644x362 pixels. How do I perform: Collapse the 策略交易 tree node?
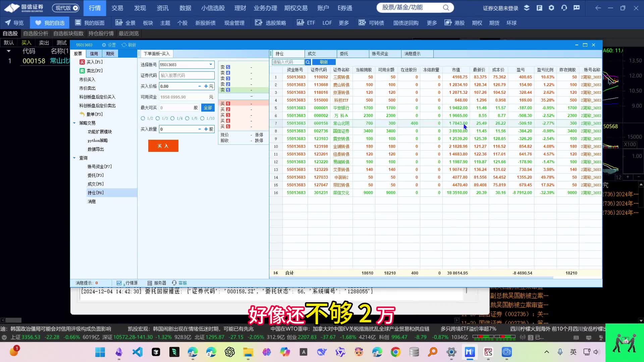point(74,123)
